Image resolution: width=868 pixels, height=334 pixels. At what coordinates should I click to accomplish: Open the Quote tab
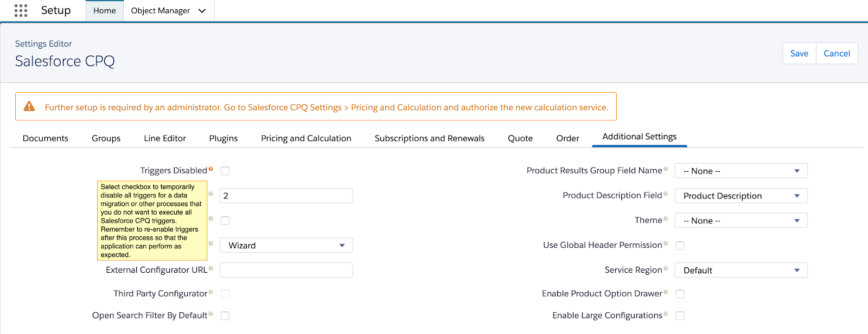coord(520,138)
